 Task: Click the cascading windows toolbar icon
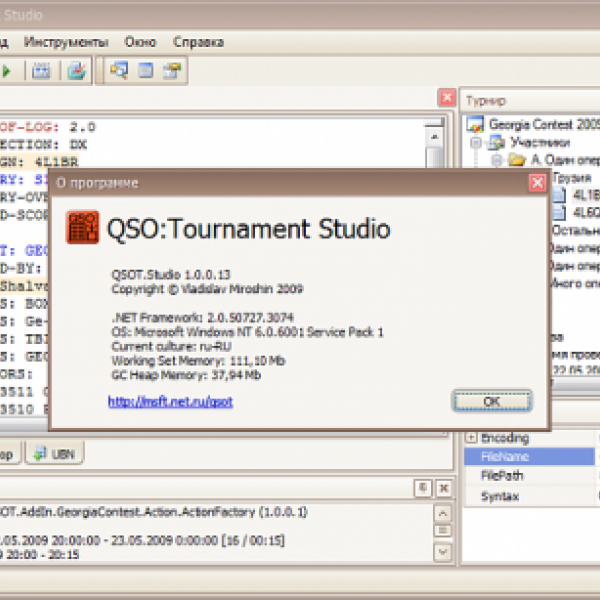[119, 70]
